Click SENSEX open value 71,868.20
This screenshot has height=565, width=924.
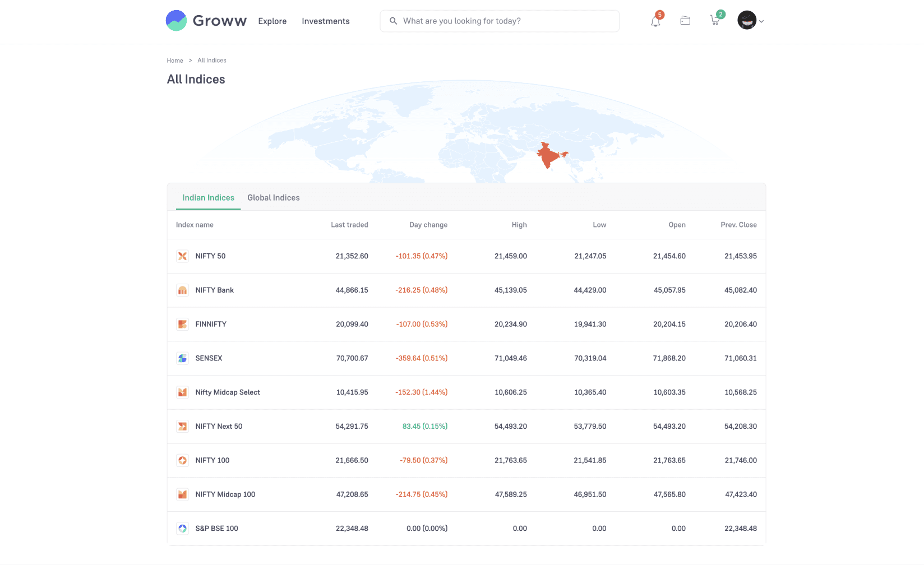669,358
